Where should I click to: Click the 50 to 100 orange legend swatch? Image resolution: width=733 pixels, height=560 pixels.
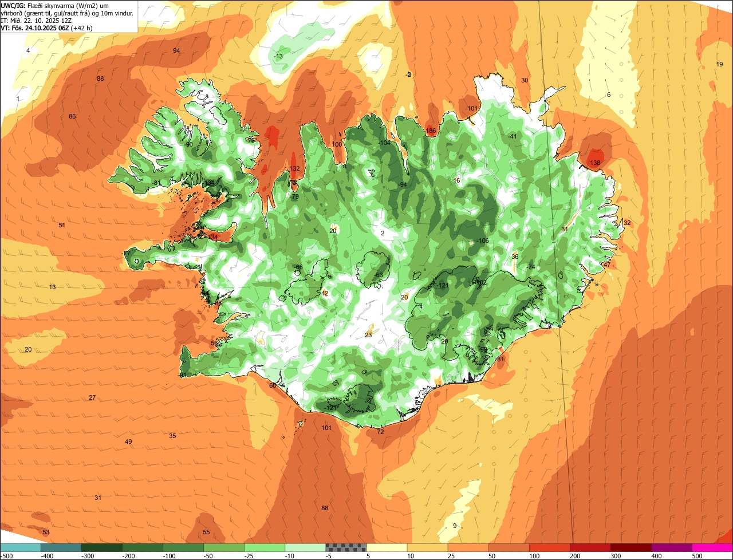click(509, 547)
